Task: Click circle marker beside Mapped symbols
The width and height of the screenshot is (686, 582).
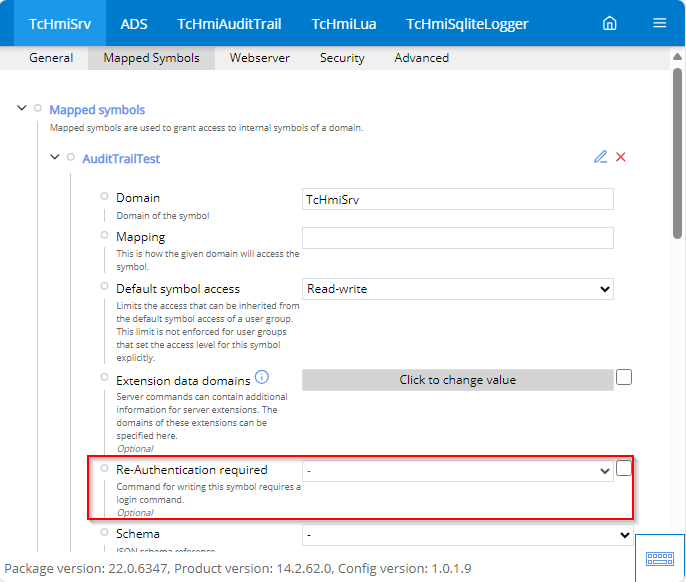Action: [x=38, y=108]
